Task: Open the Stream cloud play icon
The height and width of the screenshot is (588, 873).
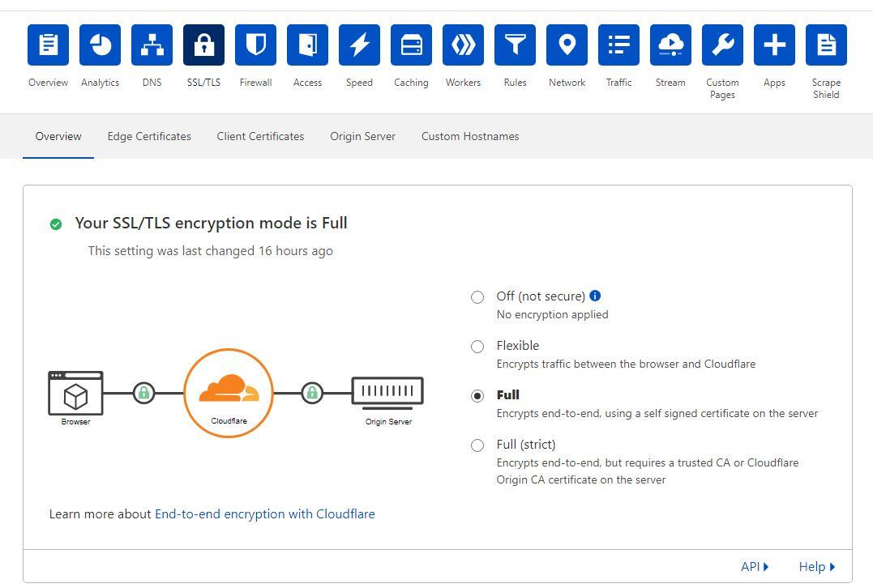Action: [670, 45]
